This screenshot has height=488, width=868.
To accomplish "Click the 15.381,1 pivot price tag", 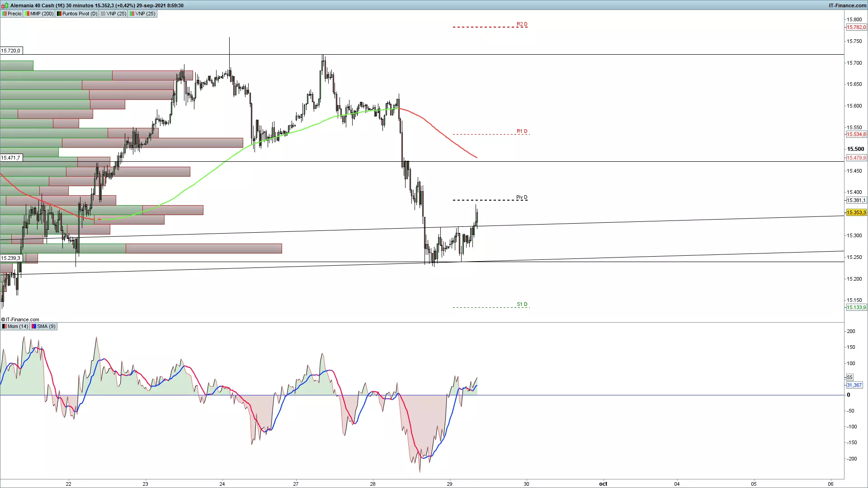I will click(856, 201).
